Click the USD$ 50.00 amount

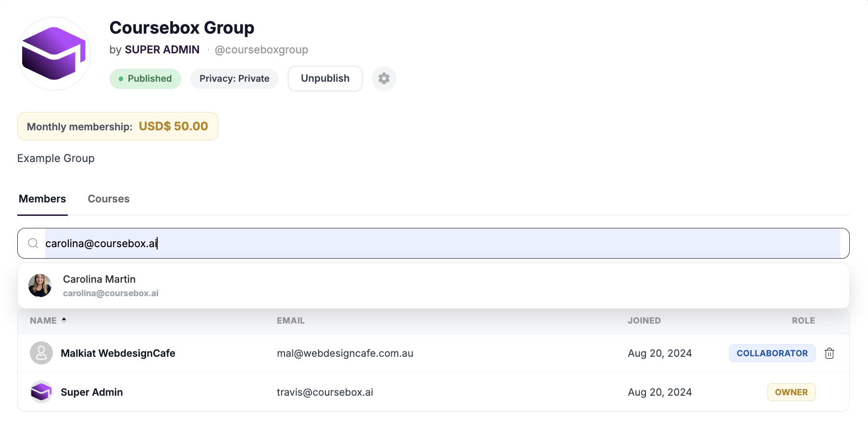pos(174,126)
